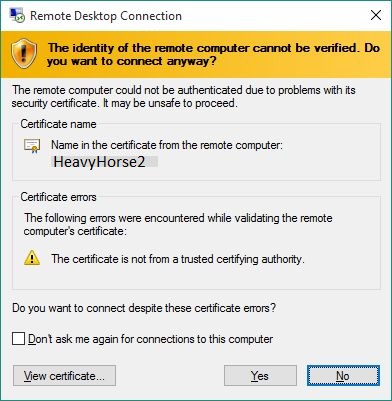Click the certificate icon beside the name
The width and height of the screenshot is (392, 401).
click(32, 146)
